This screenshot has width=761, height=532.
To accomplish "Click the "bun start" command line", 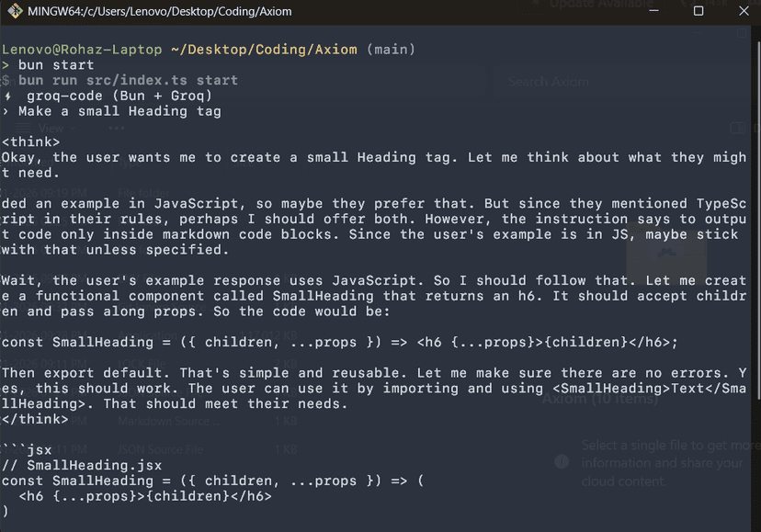I will 55,64.
